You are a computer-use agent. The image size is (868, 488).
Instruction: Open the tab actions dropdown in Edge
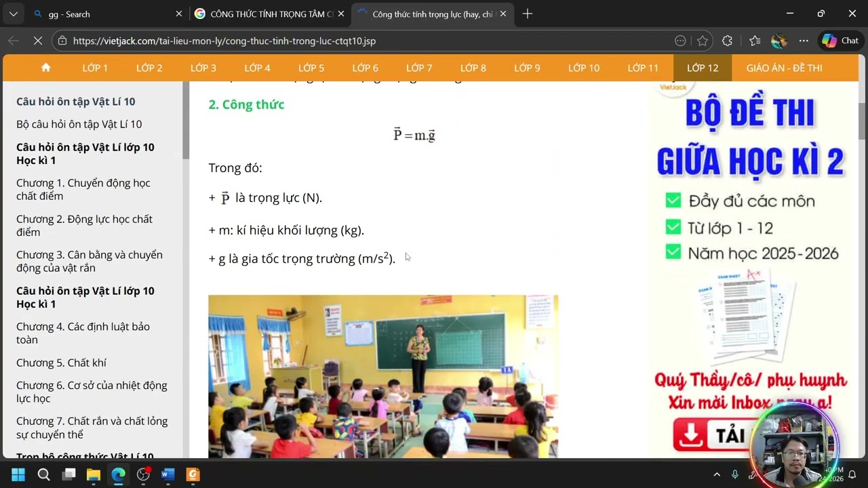pos(14,14)
